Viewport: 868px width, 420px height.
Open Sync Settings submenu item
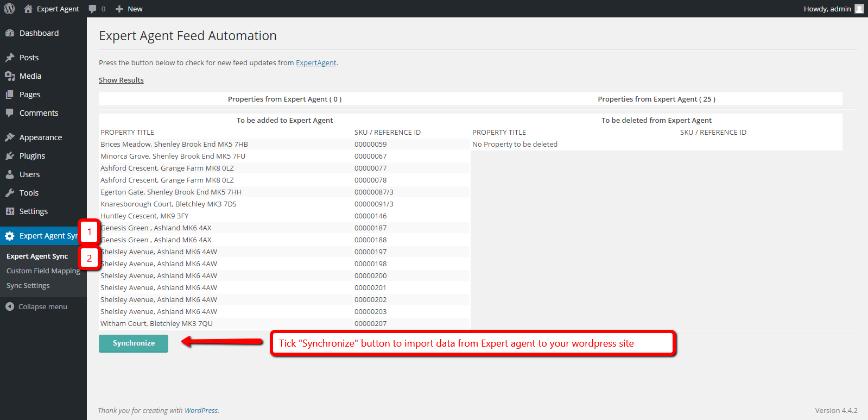pos(28,286)
